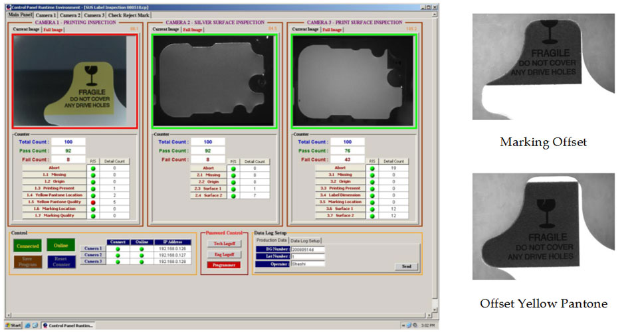The height and width of the screenshot is (332, 644).
Task: Click Camera 1 Connect green status light
Action: point(118,248)
